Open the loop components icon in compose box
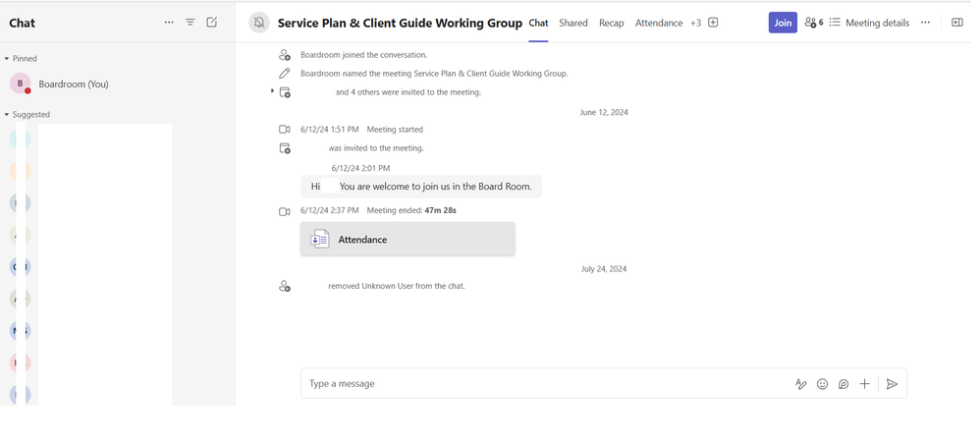980x447 pixels. point(844,384)
